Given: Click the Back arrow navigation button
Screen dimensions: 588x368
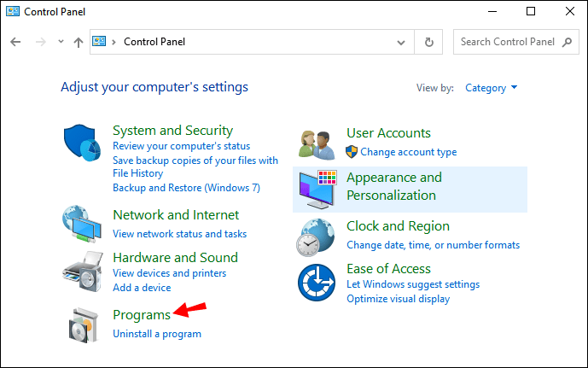Looking at the screenshot, I should [15, 42].
